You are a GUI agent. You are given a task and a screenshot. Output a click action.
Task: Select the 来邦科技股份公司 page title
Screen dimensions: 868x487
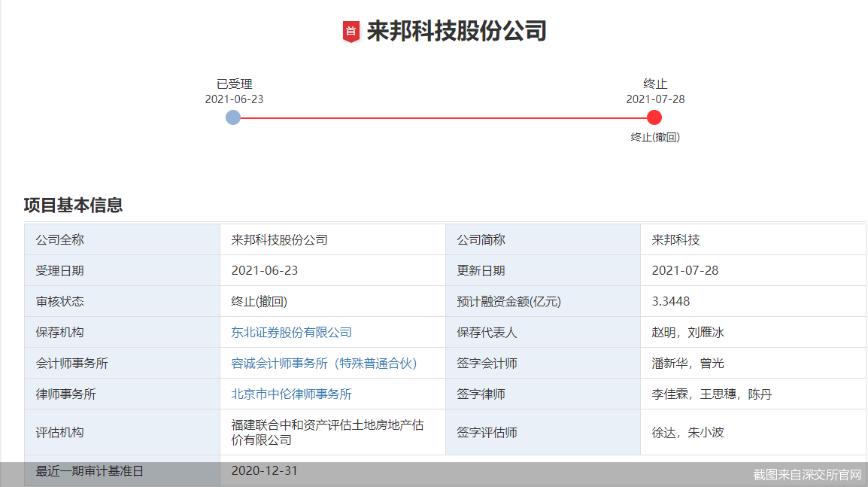tap(457, 31)
